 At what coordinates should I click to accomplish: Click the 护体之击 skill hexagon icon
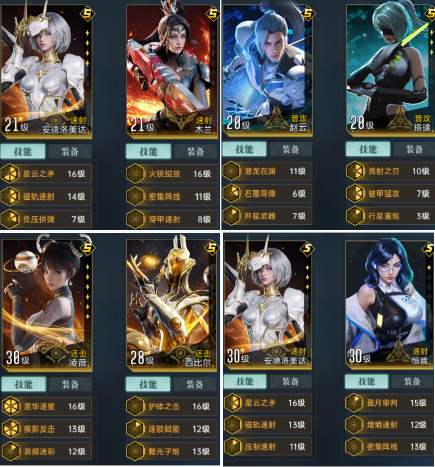click(x=135, y=406)
